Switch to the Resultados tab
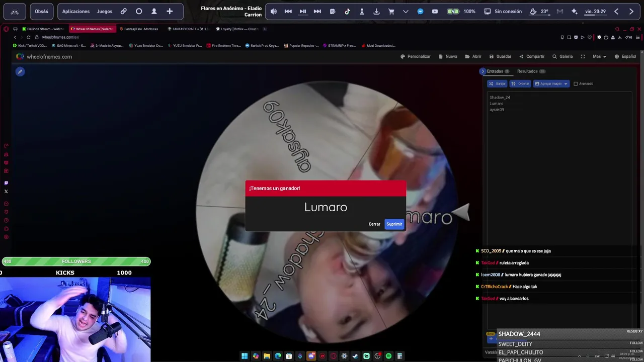Viewport: 644px width, 362px height. click(531, 71)
